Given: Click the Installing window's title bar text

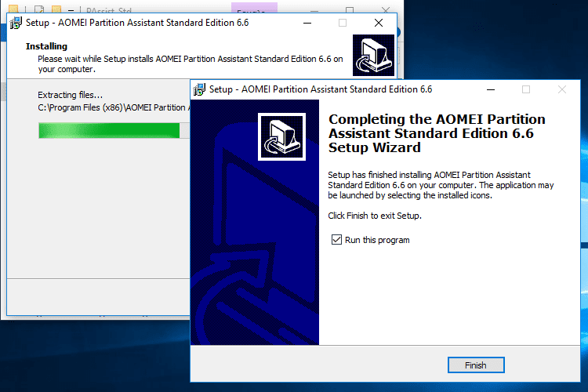Looking at the screenshot, I should [132, 23].
